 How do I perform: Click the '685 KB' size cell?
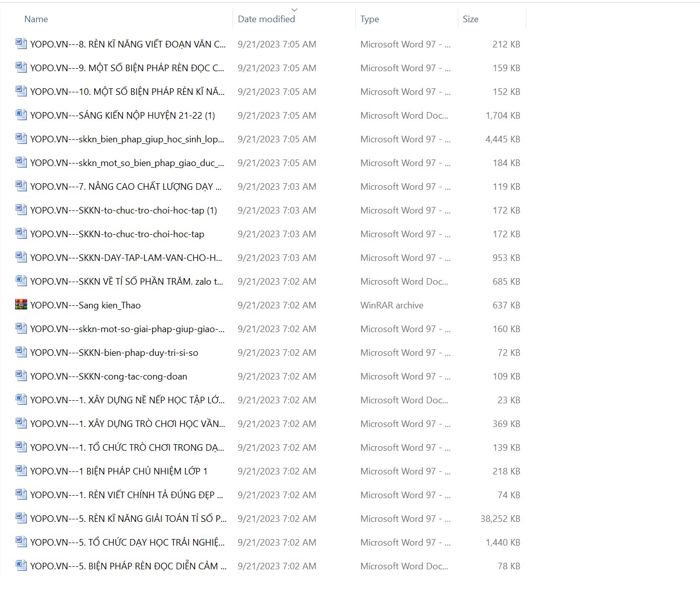pos(506,282)
